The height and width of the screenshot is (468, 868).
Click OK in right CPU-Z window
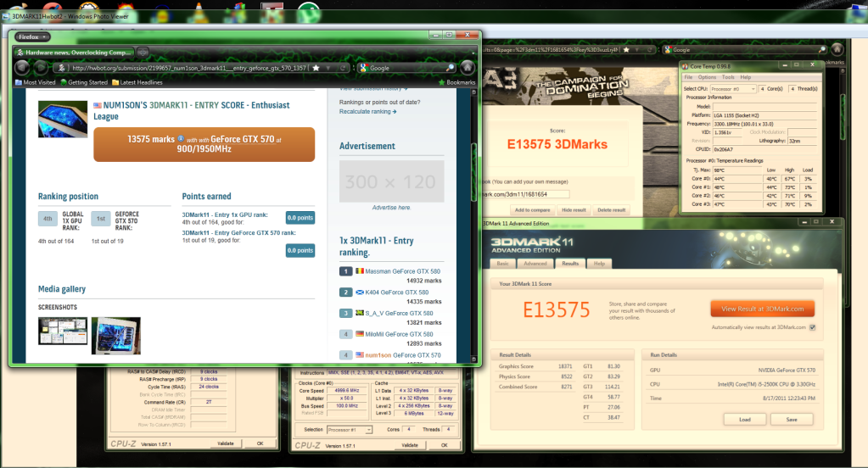(x=444, y=445)
